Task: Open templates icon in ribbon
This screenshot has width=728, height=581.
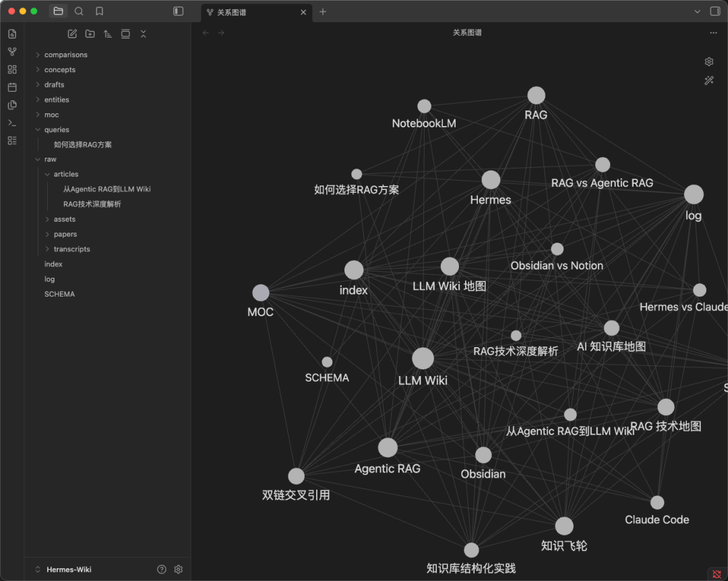Action: [13, 105]
